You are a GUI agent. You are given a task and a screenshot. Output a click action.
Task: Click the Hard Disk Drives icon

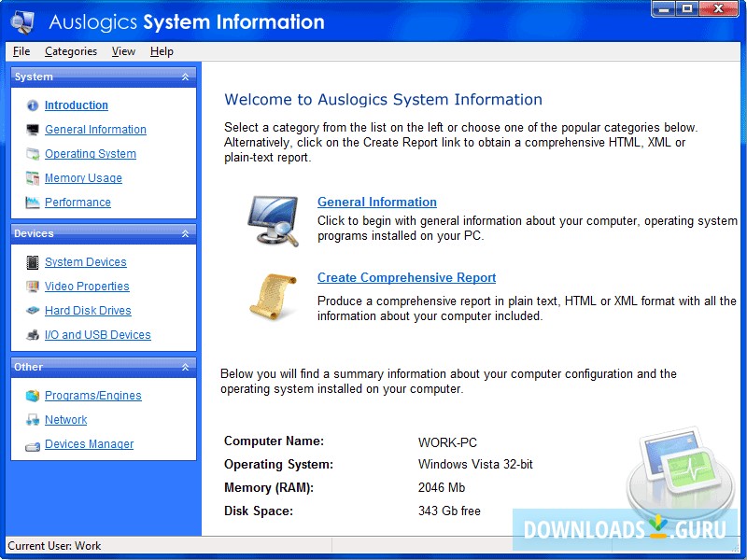[33, 311]
